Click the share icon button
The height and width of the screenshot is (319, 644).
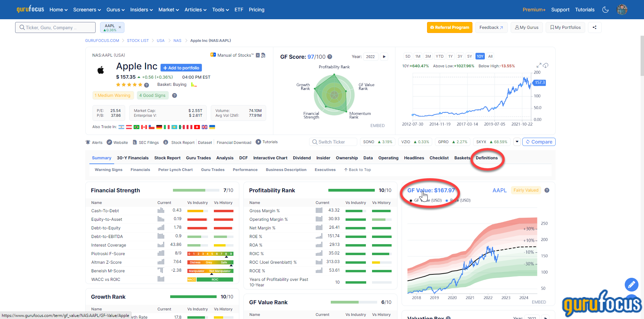pos(594,27)
